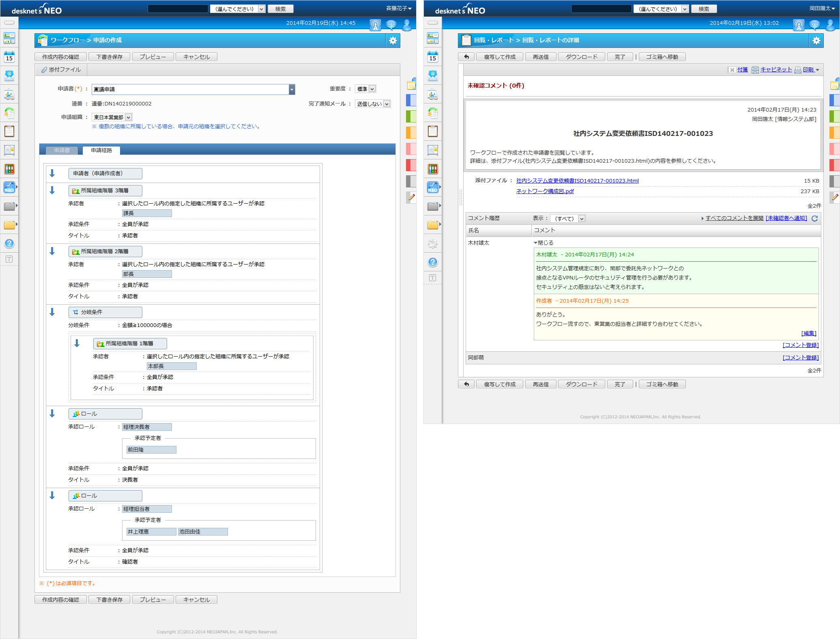Open the cabinet binders icon in right window sidebar
Screen dimensions: 840x639
point(433,169)
